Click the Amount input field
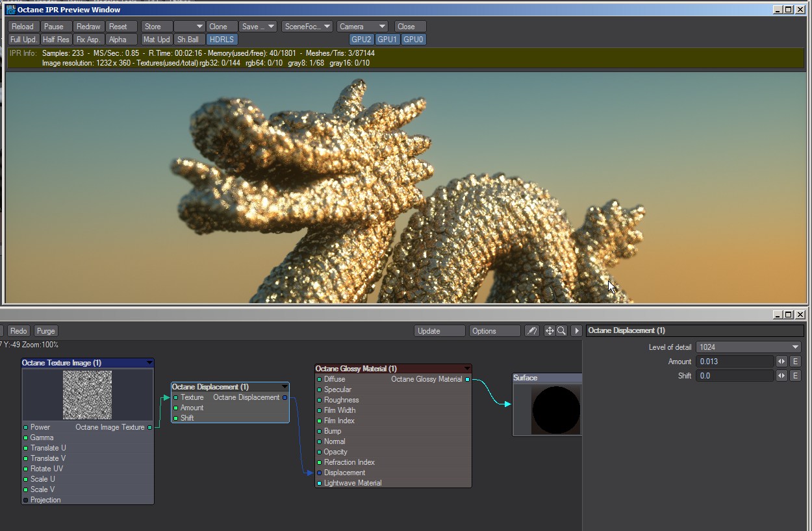Image resolution: width=812 pixels, height=531 pixels. click(x=735, y=362)
